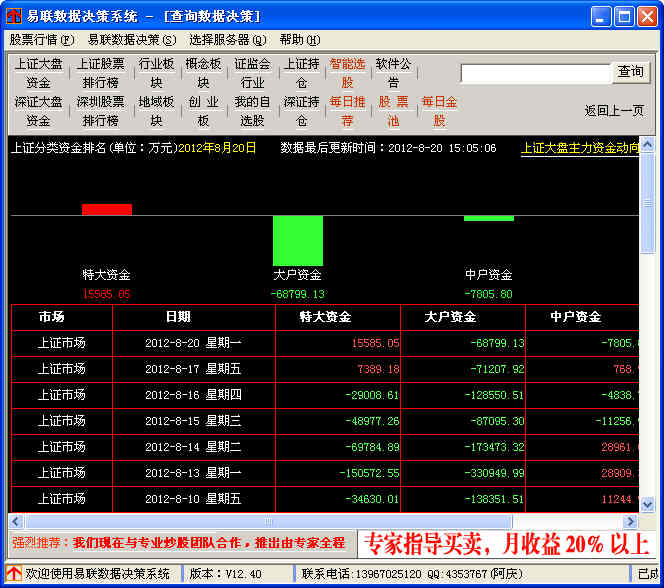
Task: Click the 专家指导买卖 advertisement banner
Action: click(507, 545)
